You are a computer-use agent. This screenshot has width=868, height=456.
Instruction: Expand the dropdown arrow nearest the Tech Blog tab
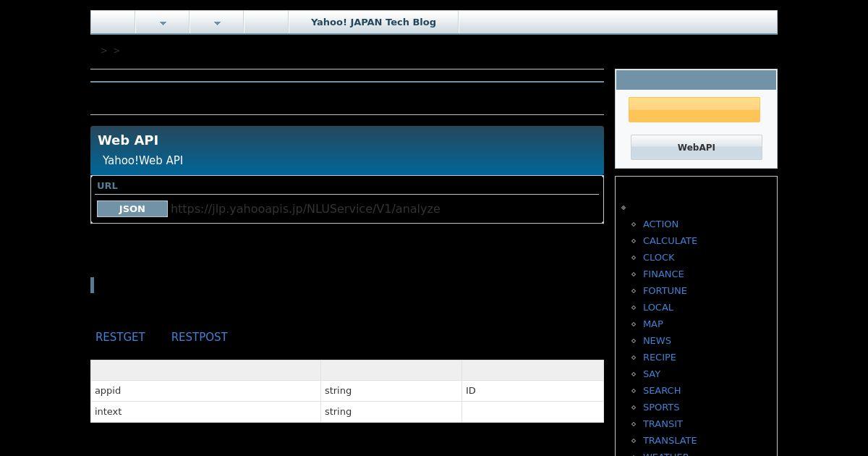217,22
